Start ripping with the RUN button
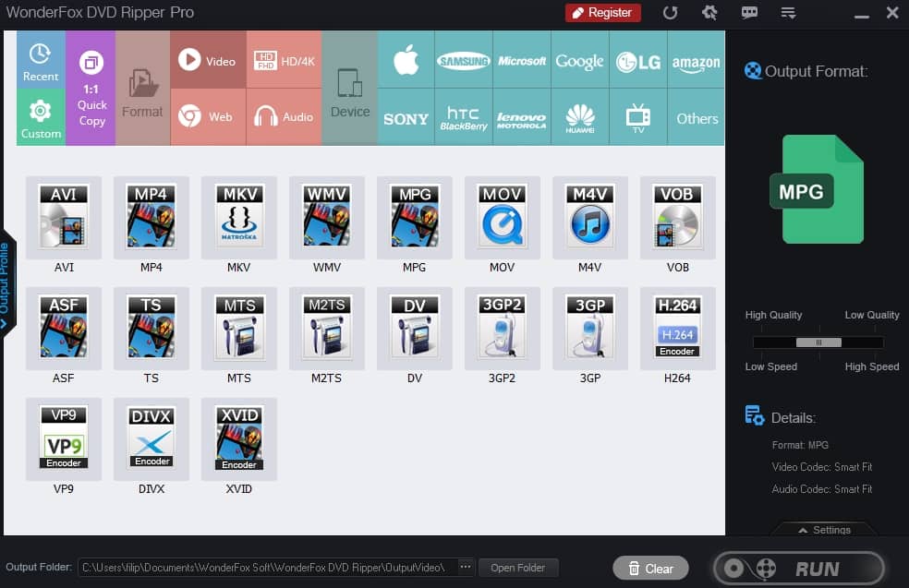909x588 pixels. point(799,569)
